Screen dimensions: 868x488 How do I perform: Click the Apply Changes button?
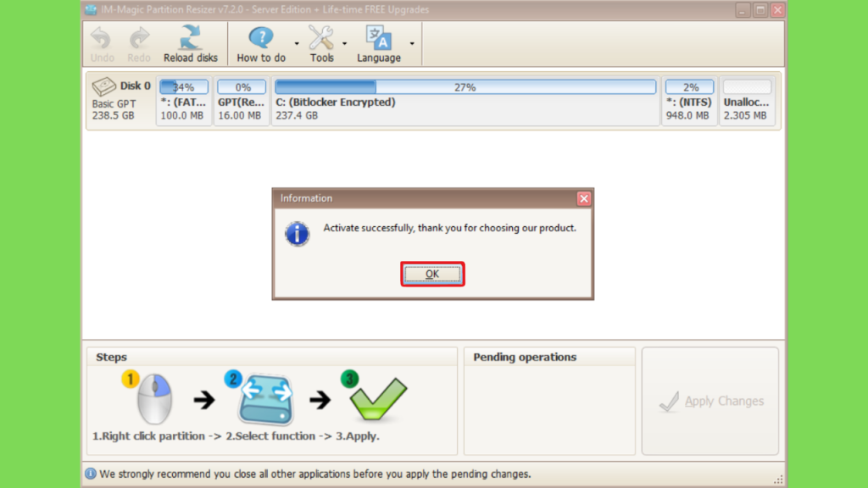tap(710, 401)
